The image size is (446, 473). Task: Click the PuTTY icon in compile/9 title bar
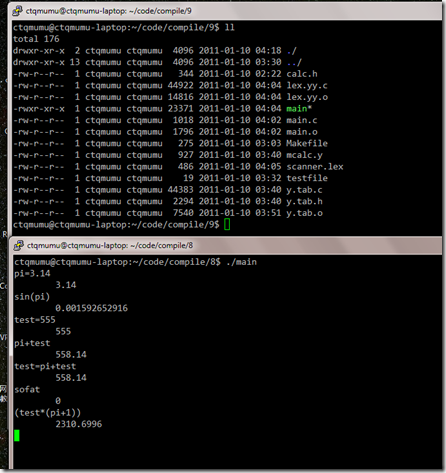pyautogui.click(x=17, y=11)
